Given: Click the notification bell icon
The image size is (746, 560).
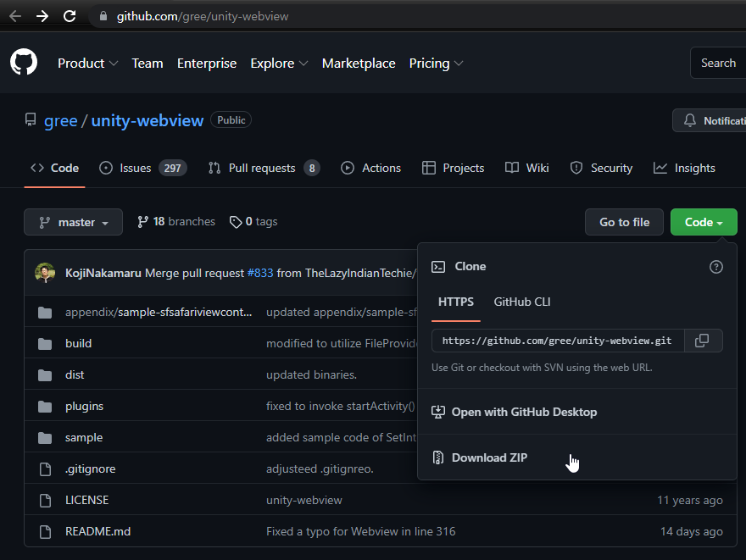Looking at the screenshot, I should tap(690, 120).
